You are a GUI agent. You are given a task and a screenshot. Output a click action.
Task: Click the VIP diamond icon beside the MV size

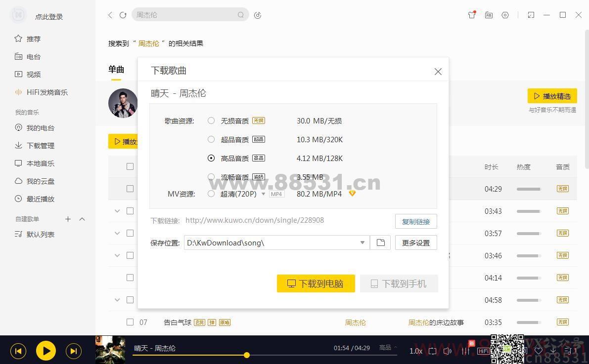click(352, 193)
